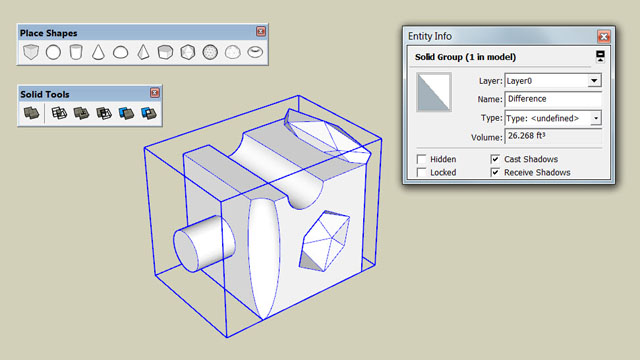Select the Split solid tool
This screenshot has width=640, height=360.
[x=149, y=113]
